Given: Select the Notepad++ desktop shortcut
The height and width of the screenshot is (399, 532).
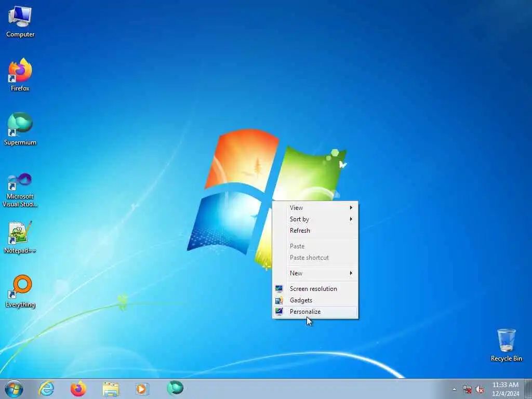Looking at the screenshot, I should 20,237.
